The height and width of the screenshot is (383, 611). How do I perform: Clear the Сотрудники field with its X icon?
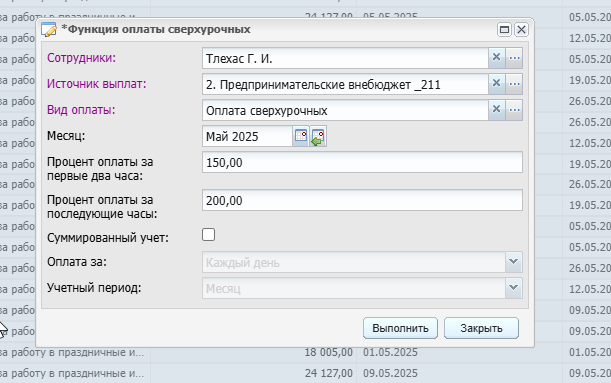point(496,58)
